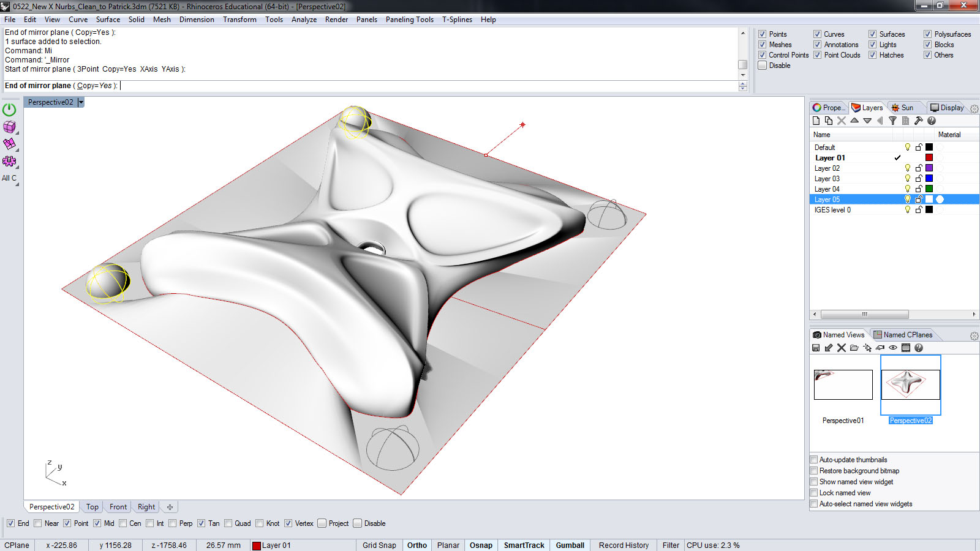
Task: Toggle Mid object snap checkbox
Action: click(97, 523)
